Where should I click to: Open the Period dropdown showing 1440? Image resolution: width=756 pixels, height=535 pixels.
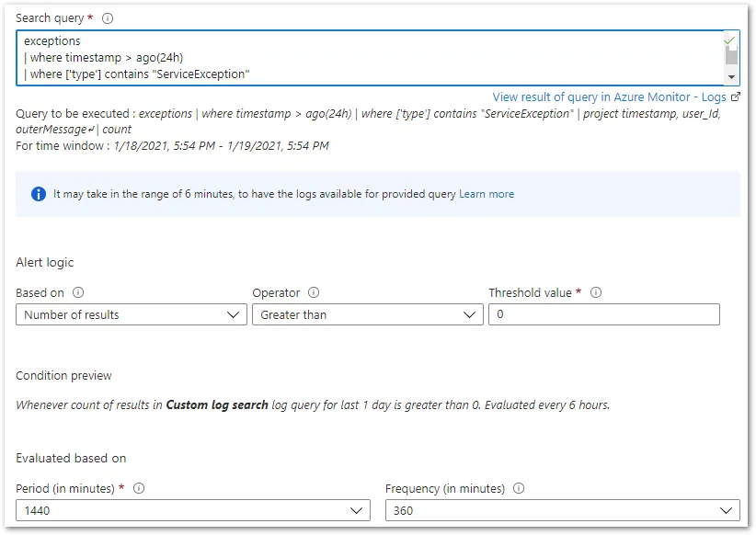(192, 510)
